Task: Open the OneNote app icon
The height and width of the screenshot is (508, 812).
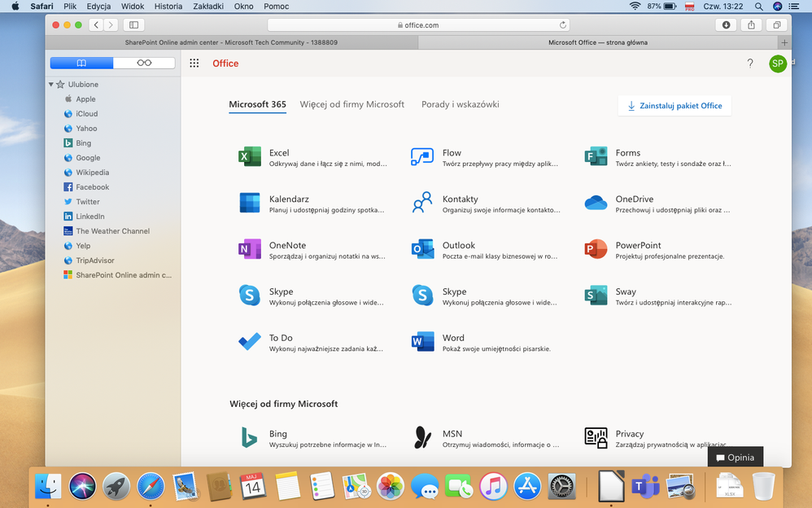Action: click(x=250, y=249)
